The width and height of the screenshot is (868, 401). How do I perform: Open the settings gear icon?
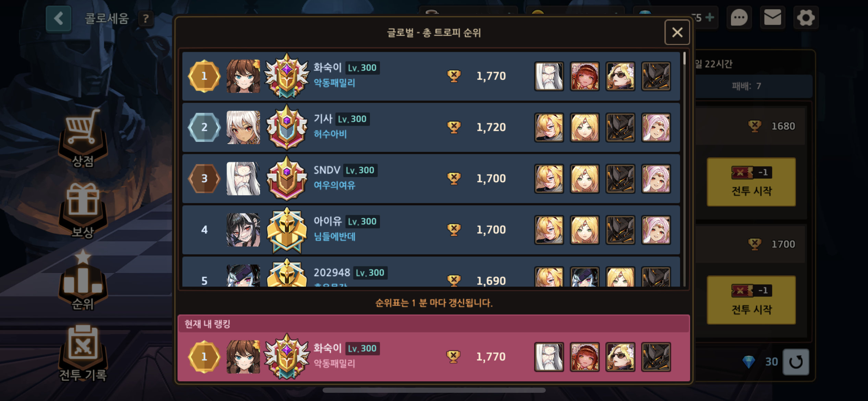[806, 17]
